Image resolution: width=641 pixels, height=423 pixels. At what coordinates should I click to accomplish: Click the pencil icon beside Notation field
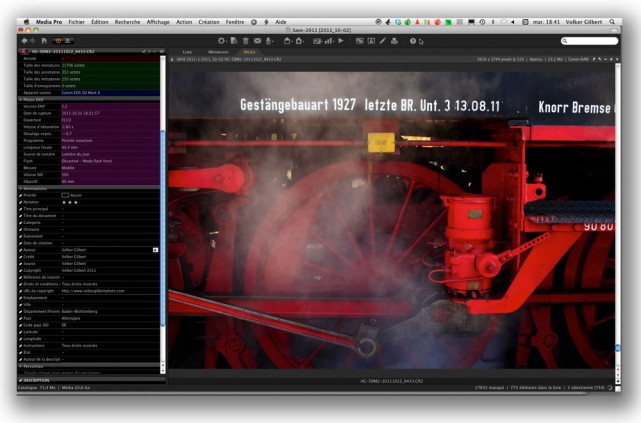click(x=20, y=202)
